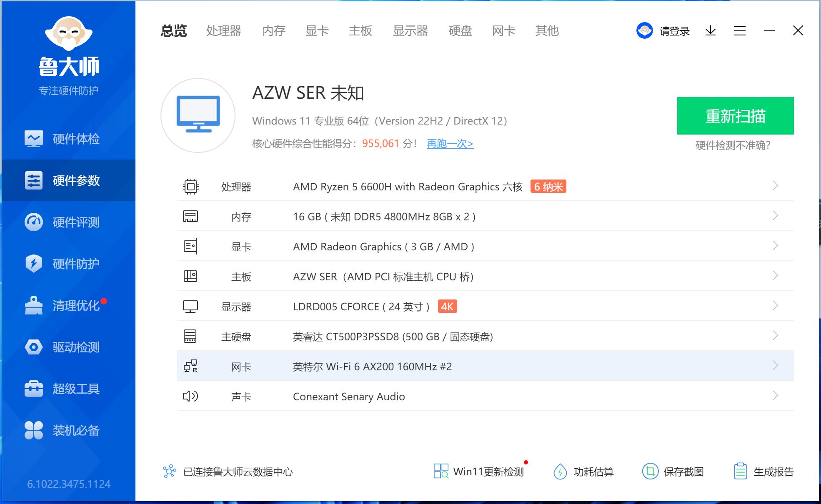The height and width of the screenshot is (504, 821).
Task: Switch to the 显卡 tab
Action: click(x=317, y=31)
